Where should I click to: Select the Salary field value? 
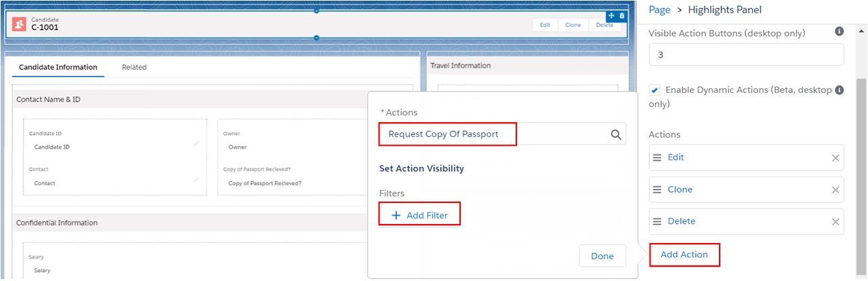pos(43,271)
